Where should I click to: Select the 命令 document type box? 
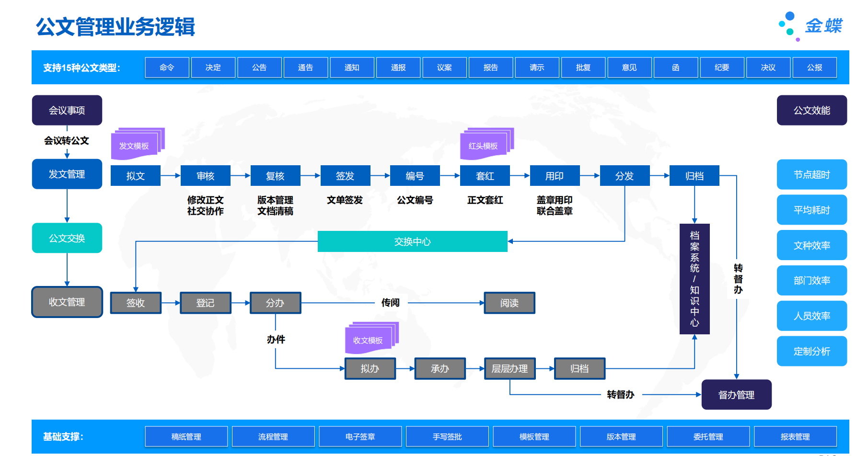pos(167,68)
